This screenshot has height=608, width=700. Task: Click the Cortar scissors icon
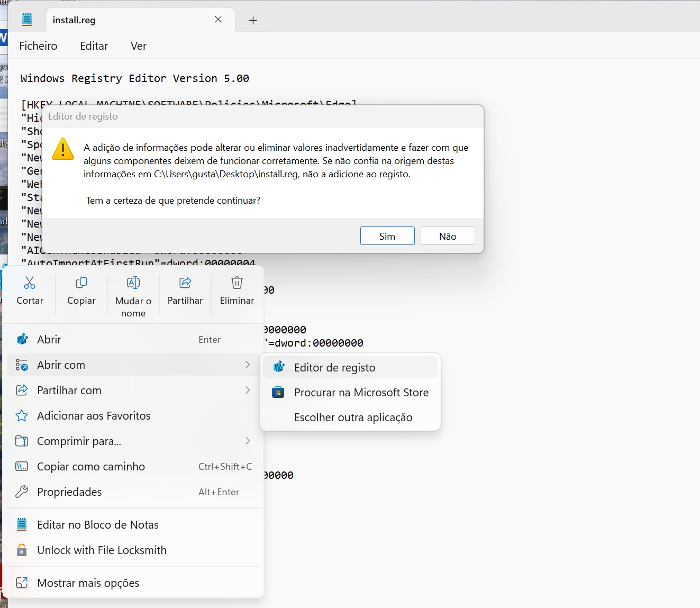pyautogui.click(x=30, y=283)
